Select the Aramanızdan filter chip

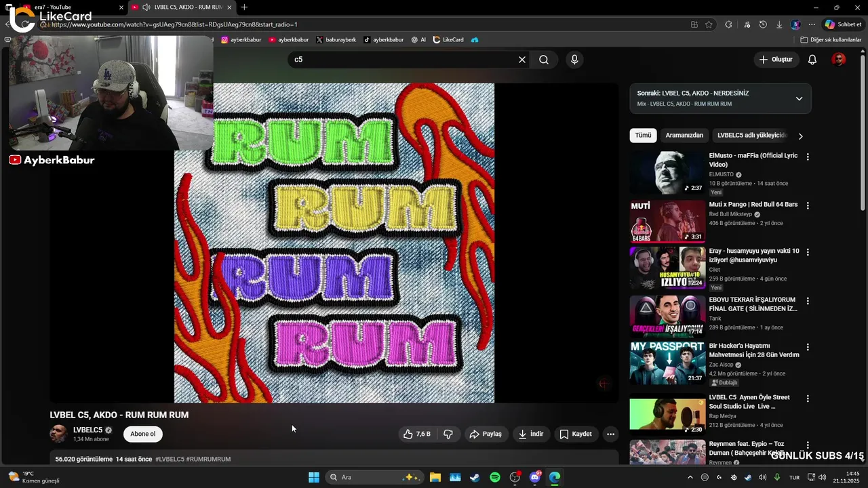click(684, 136)
